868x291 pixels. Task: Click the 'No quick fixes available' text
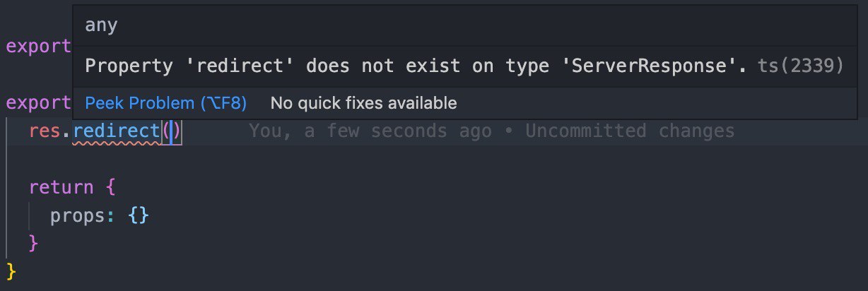coord(363,103)
